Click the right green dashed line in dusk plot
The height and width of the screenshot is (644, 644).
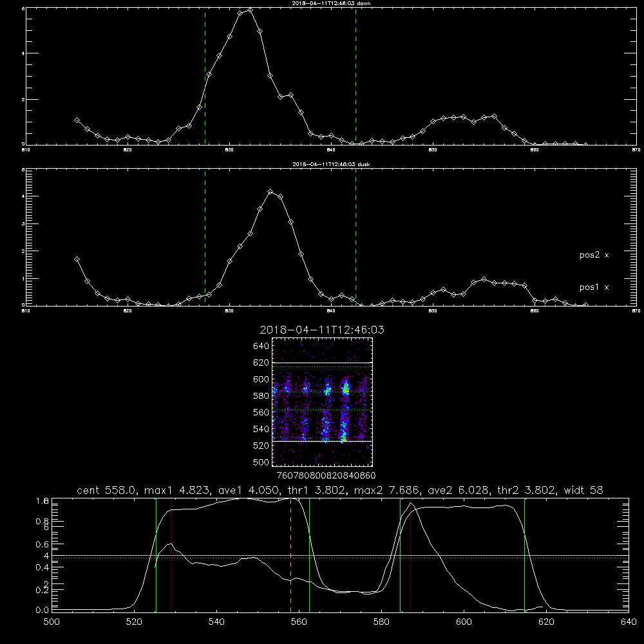pos(355,238)
